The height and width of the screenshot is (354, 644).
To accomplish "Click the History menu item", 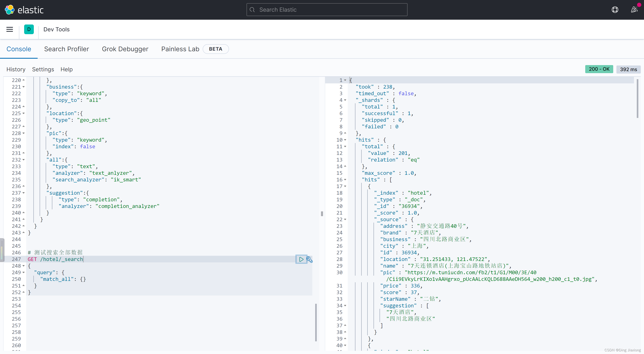I will (15, 69).
